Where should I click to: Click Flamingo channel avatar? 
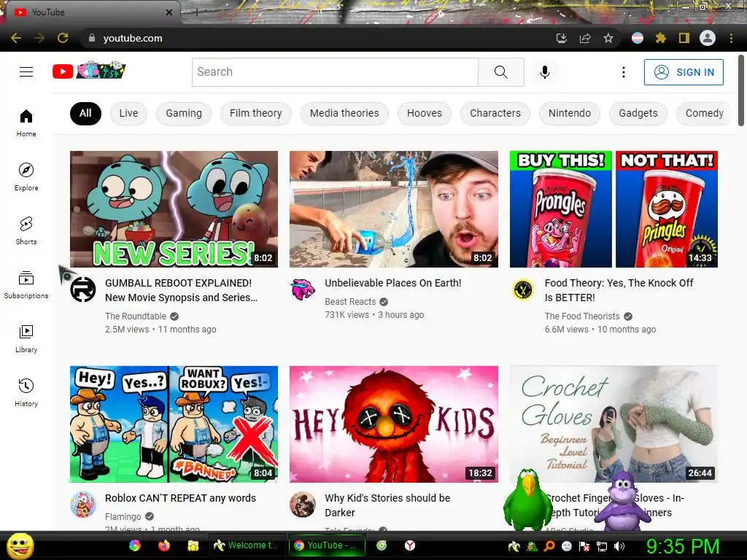[x=83, y=505]
